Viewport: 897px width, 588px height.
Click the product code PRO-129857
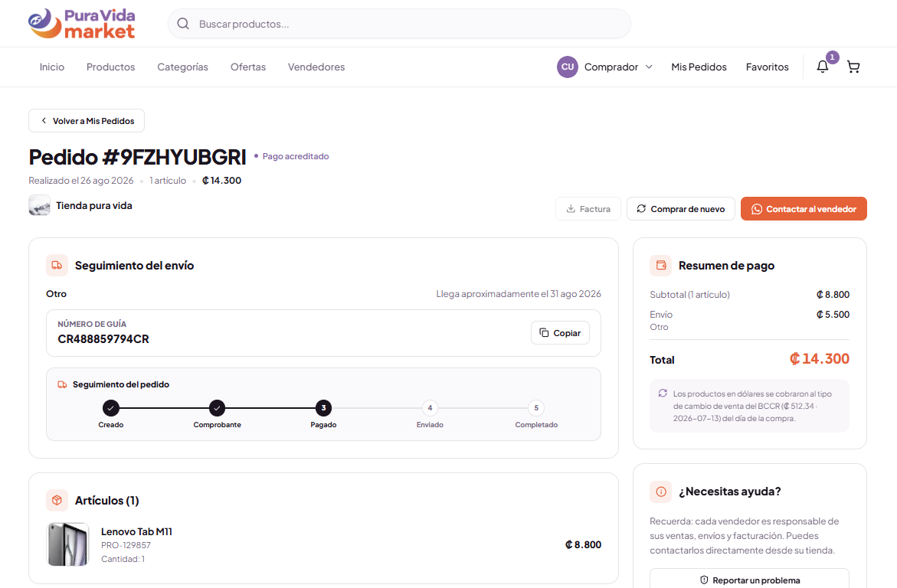click(x=126, y=546)
